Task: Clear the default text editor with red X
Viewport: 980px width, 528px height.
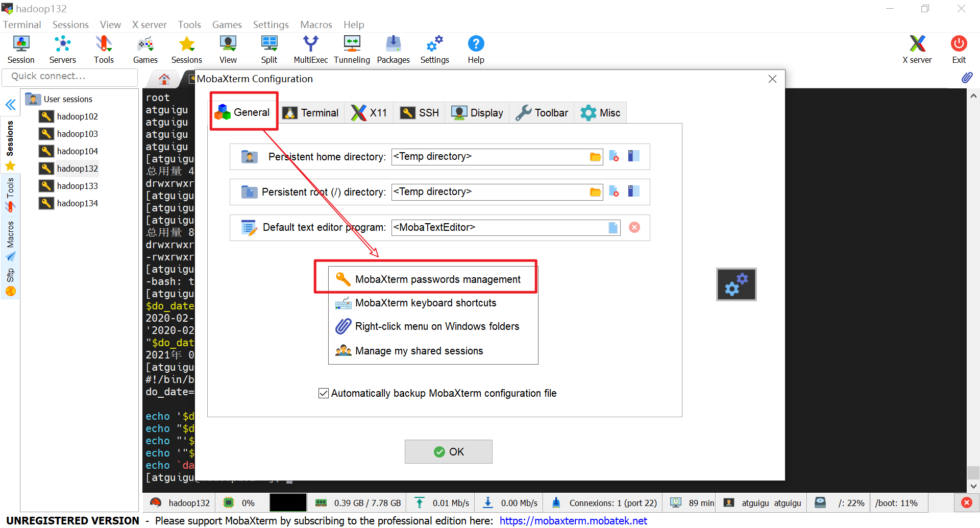Action: pyautogui.click(x=634, y=227)
